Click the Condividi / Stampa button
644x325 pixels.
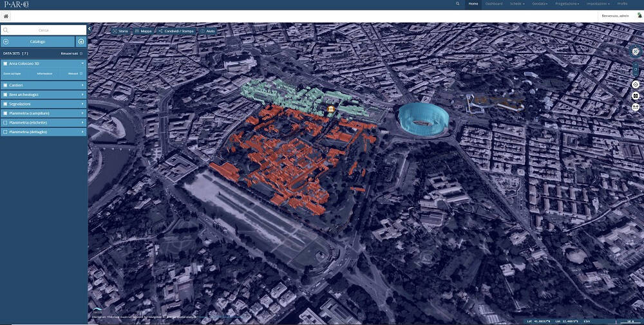176,31
